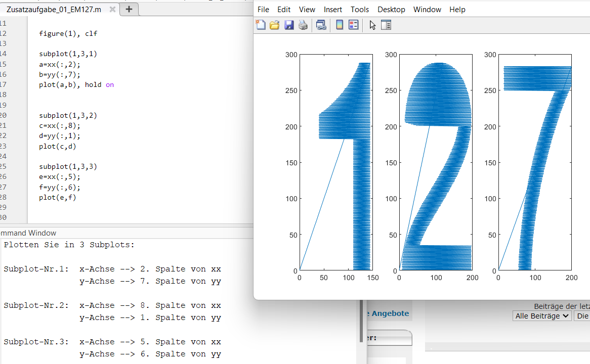Open the Desktop menu
The image size is (590, 364).
coord(391,10)
